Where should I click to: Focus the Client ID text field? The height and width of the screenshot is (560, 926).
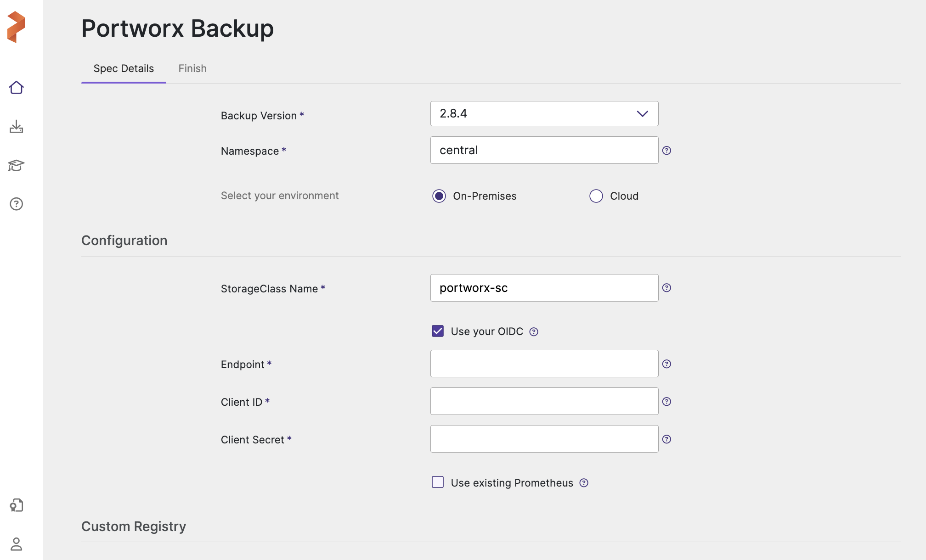click(x=544, y=401)
